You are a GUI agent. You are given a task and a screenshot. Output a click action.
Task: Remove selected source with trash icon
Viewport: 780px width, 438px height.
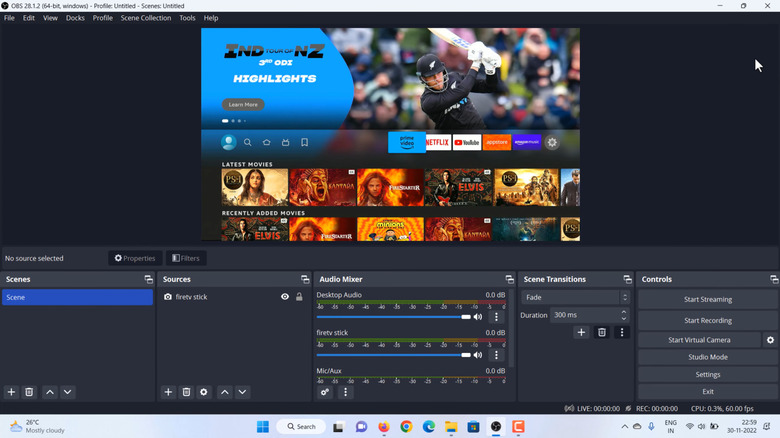coord(186,392)
